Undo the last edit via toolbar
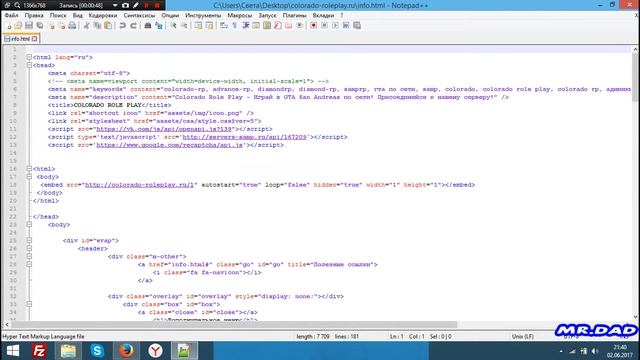The height and width of the screenshot is (360, 640). pyautogui.click(x=122, y=26)
